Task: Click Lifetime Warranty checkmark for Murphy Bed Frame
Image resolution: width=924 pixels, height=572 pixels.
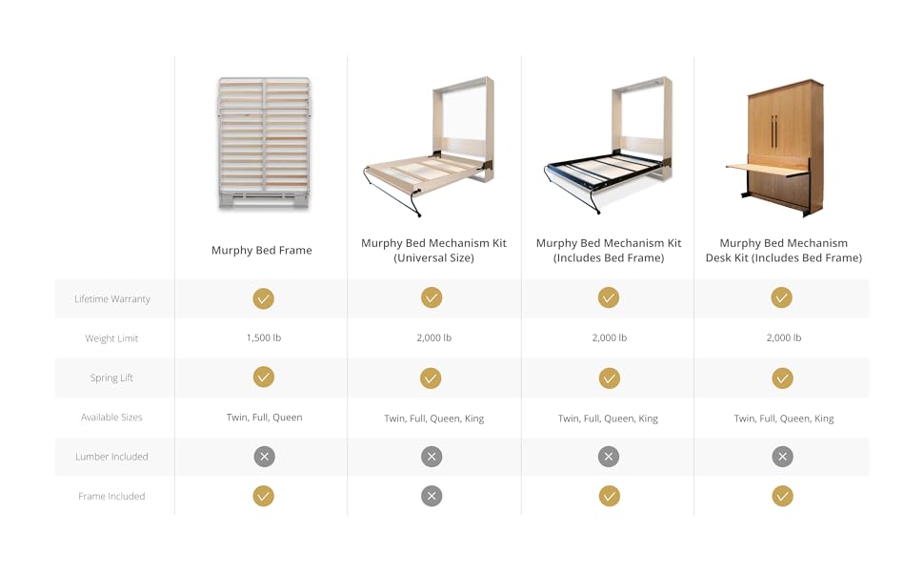Action: [x=264, y=298]
